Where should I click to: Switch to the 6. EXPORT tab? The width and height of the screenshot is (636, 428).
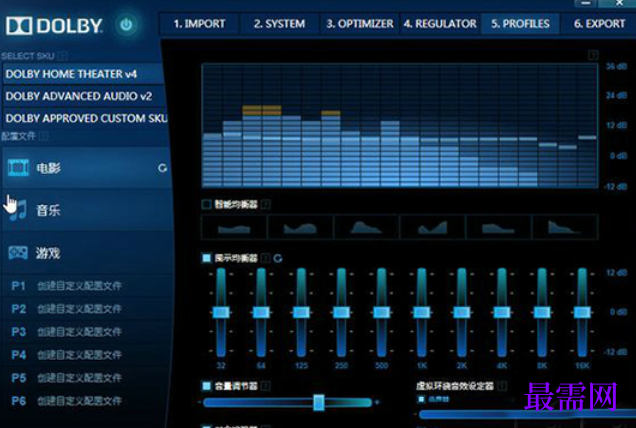599,24
